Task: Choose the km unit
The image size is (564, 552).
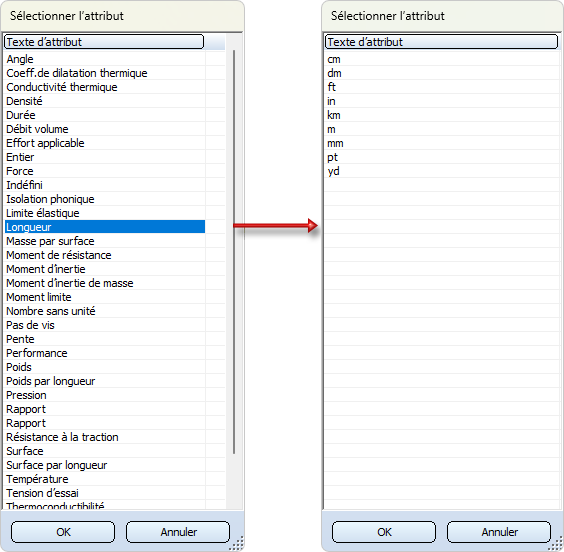Action: click(442, 115)
